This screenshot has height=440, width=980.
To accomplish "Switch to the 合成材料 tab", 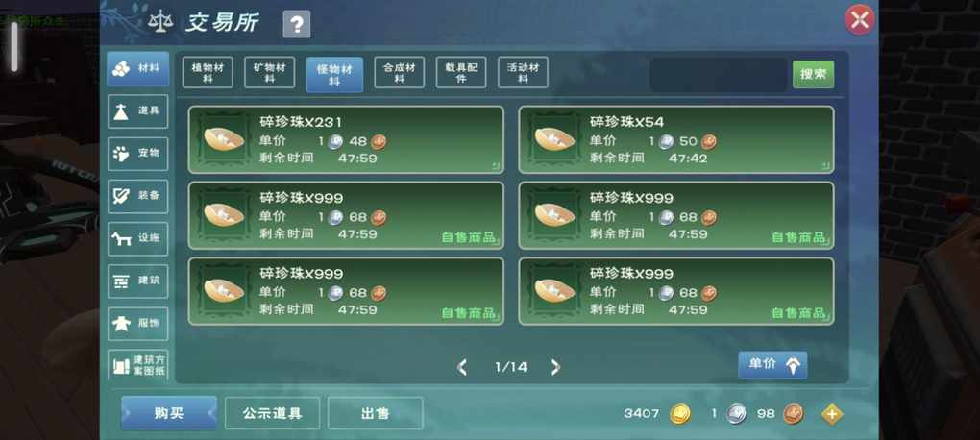I will (x=400, y=72).
